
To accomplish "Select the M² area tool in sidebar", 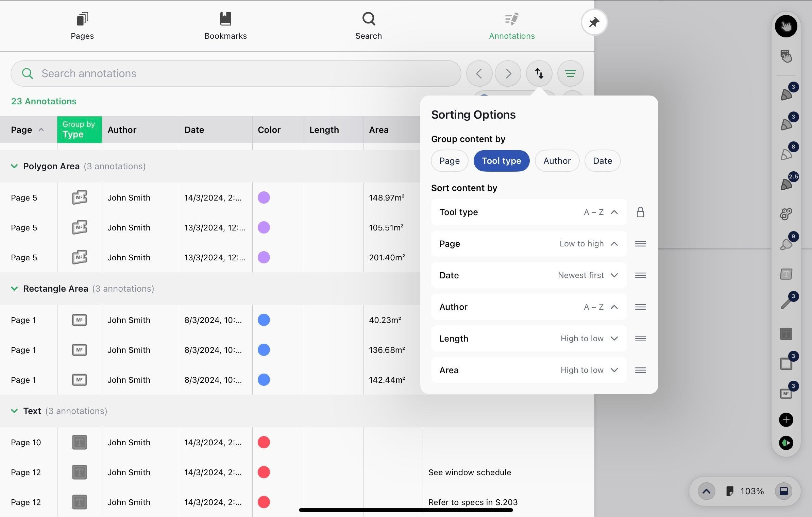I will [786, 393].
